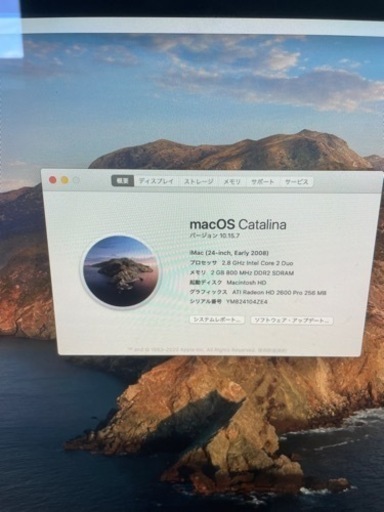Open the サポート tab
This screenshot has height=512, width=384.
pos(263,182)
